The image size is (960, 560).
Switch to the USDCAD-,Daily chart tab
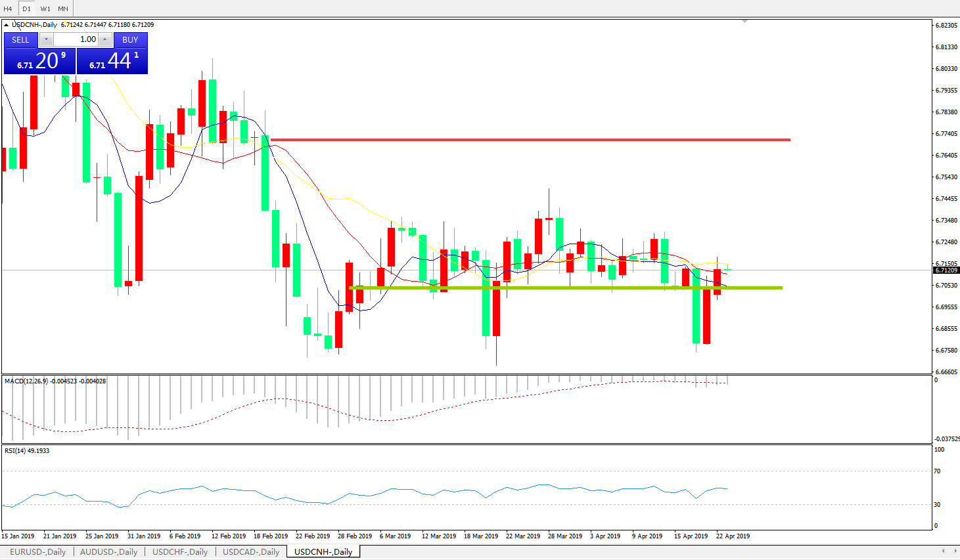[251, 551]
